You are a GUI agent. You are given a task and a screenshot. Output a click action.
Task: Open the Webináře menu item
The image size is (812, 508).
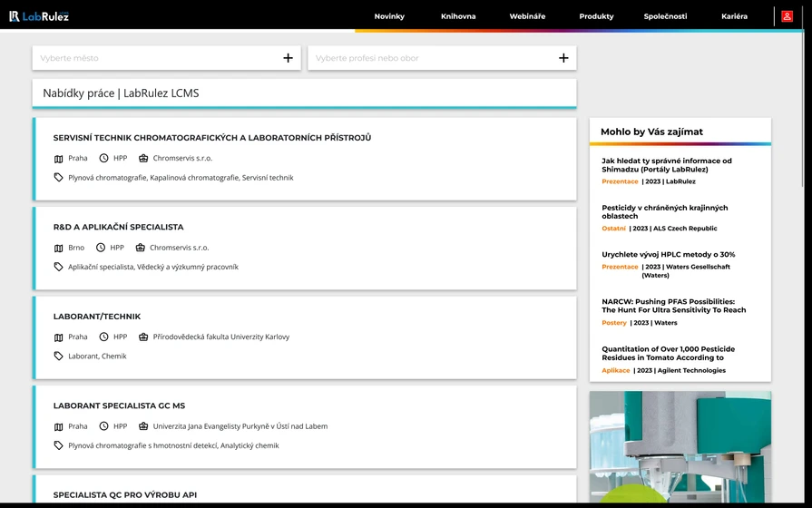527,16
